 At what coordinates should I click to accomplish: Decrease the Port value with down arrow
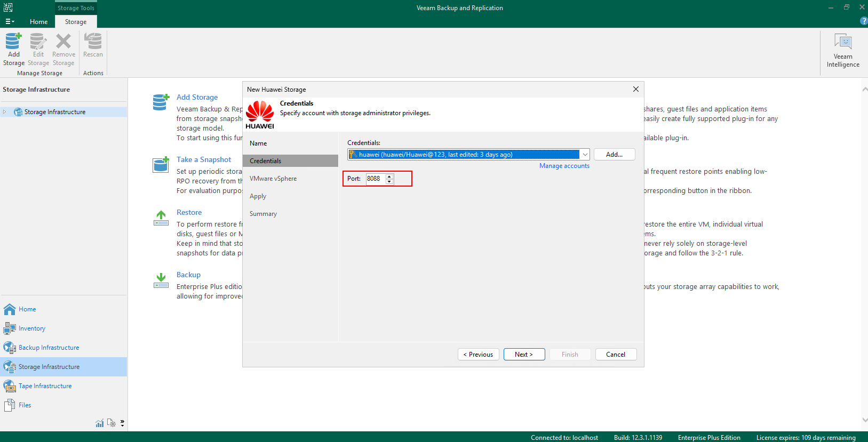[389, 181]
